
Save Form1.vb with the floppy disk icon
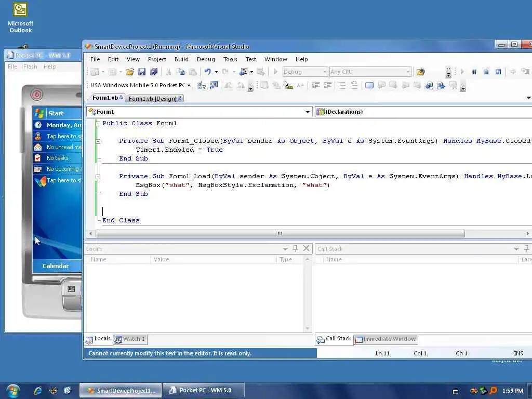coord(142,72)
